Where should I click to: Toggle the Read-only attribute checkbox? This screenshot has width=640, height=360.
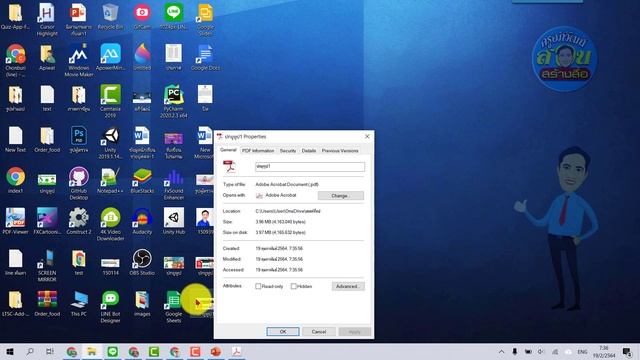(x=258, y=287)
